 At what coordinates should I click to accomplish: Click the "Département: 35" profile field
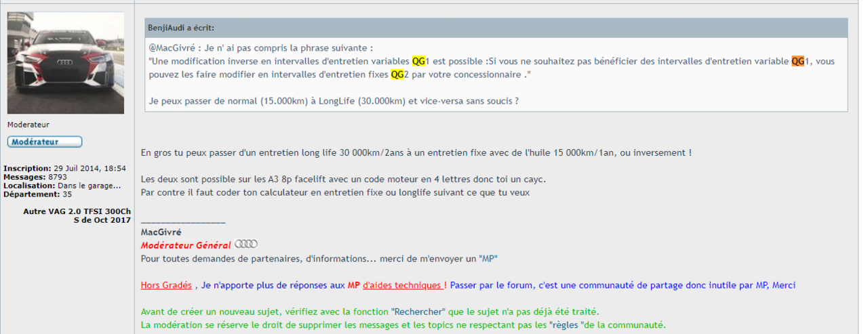(37, 194)
